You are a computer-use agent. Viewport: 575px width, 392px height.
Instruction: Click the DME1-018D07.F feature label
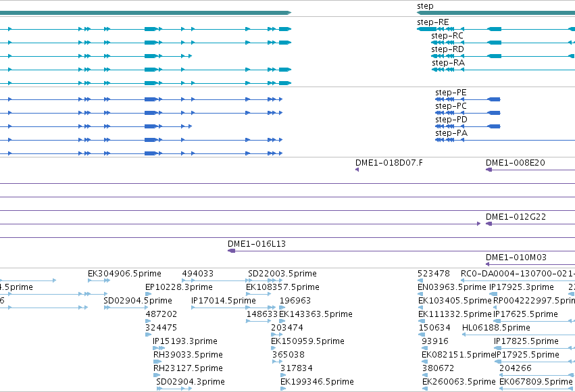pyautogui.click(x=389, y=163)
